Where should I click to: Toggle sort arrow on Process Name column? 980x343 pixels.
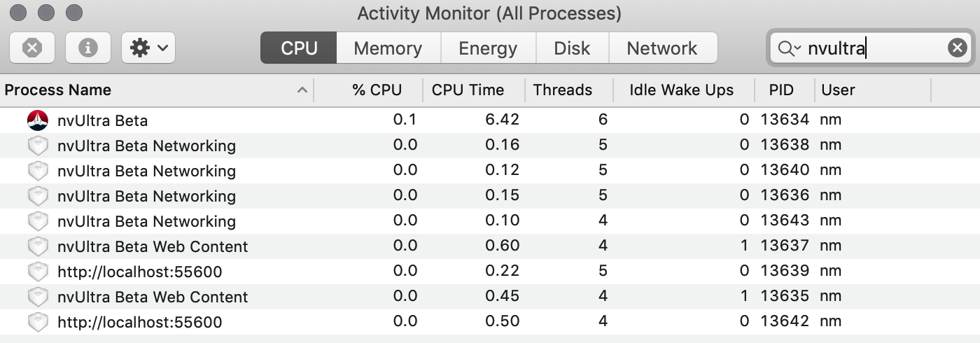click(x=302, y=90)
